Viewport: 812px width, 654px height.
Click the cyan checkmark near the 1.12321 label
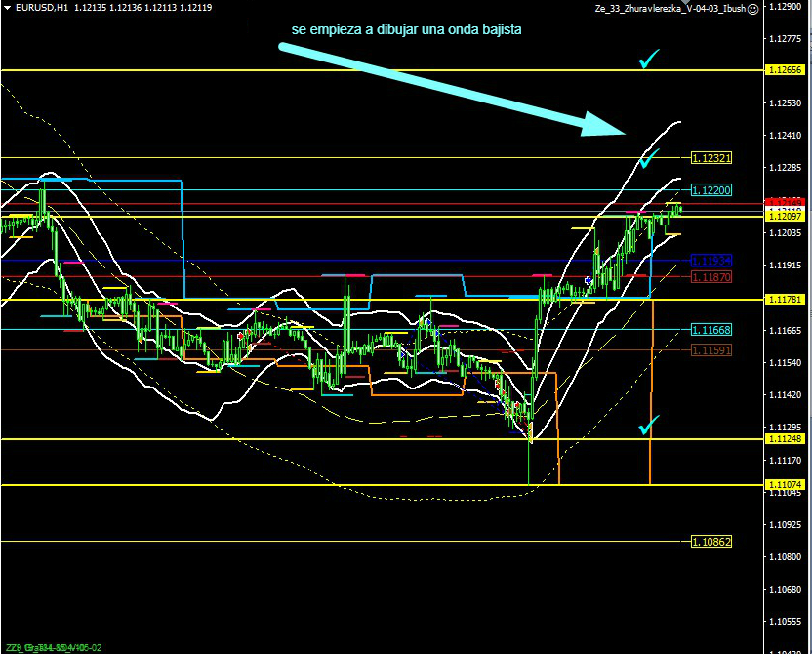coord(650,154)
